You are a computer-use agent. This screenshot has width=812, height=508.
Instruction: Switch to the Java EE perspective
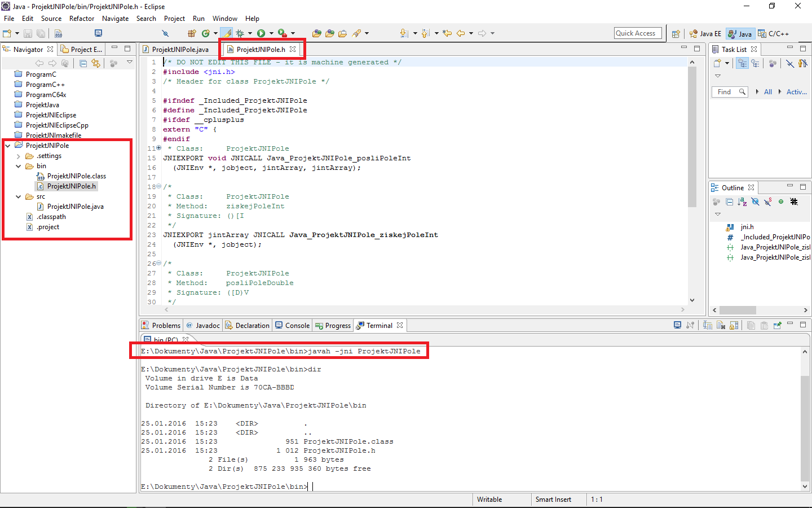coord(705,33)
